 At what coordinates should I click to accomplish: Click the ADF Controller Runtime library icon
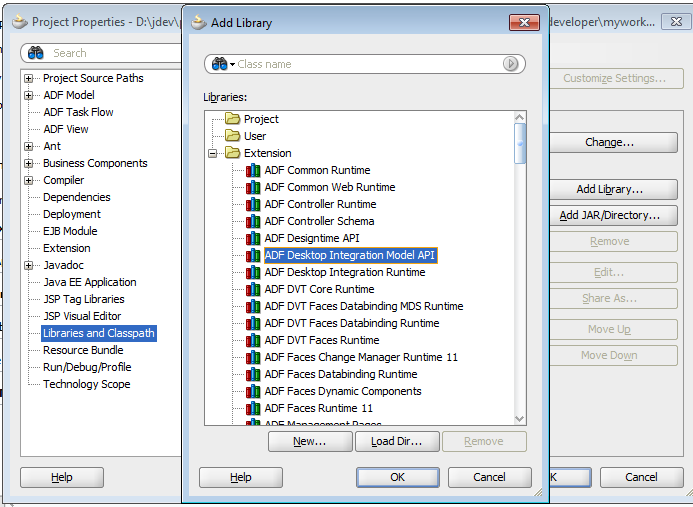253,204
